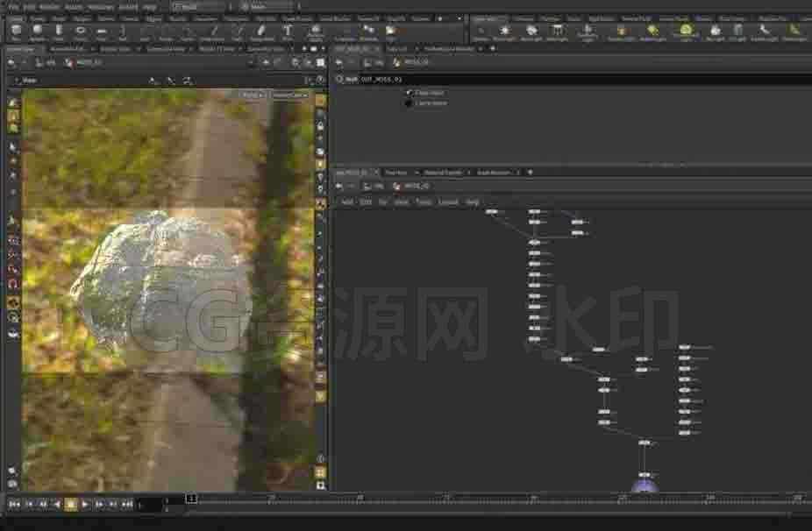Switch to the Tree View pane tab
812x531 pixels.
click(x=396, y=173)
